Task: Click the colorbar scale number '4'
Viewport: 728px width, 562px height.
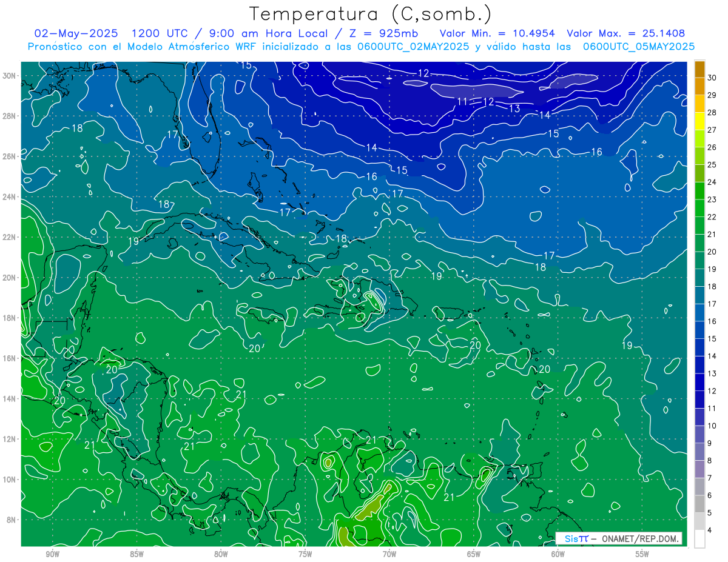Action: coord(710,530)
